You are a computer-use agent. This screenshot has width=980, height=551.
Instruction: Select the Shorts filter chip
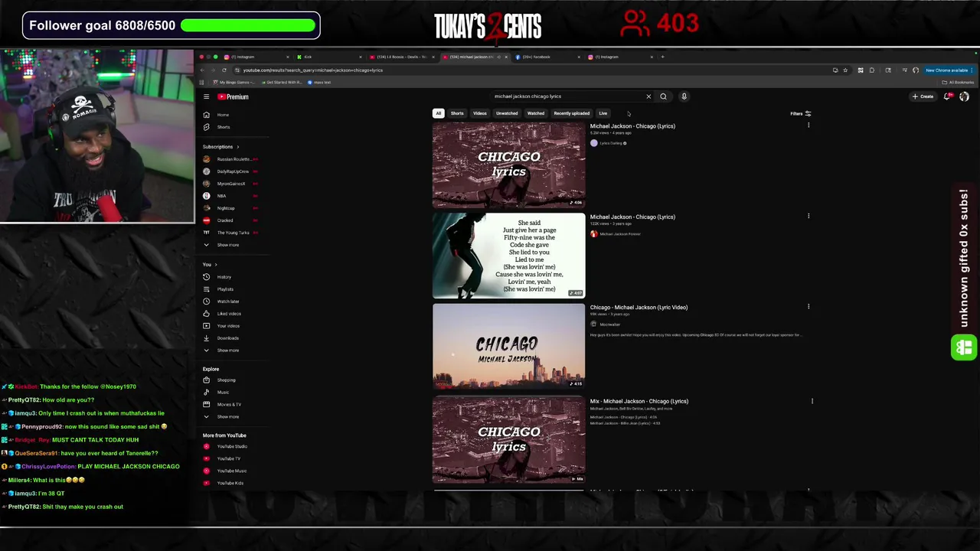(457, 113)
